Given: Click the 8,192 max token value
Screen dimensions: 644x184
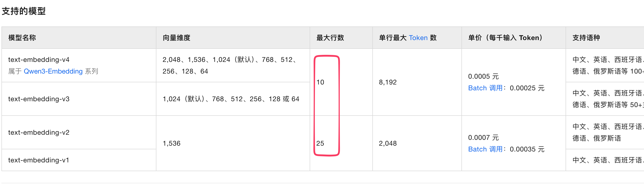Looking at the screenshot, I should (388, 82).
